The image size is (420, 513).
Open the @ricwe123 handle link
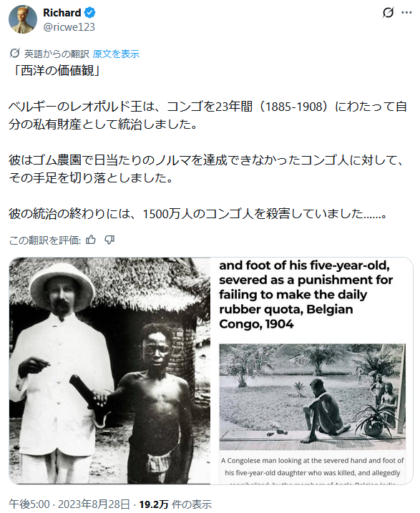click(69, 26)
